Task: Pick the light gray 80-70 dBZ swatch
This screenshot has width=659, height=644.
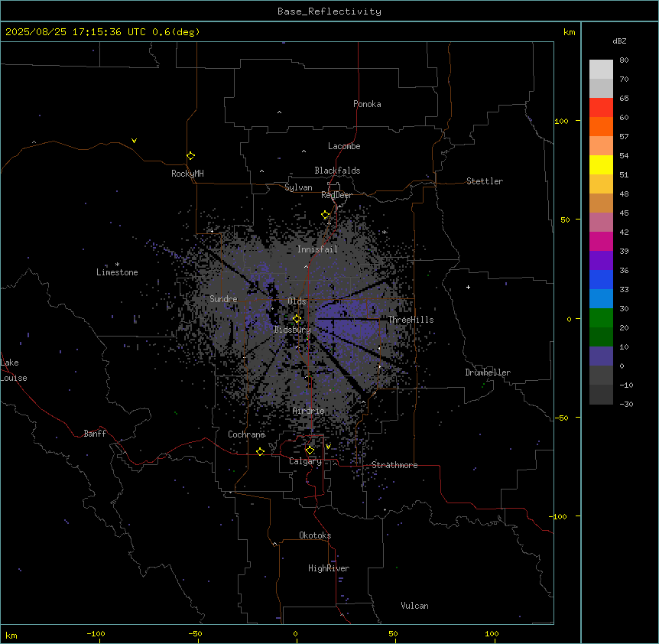Action: [x=601, y=69]
